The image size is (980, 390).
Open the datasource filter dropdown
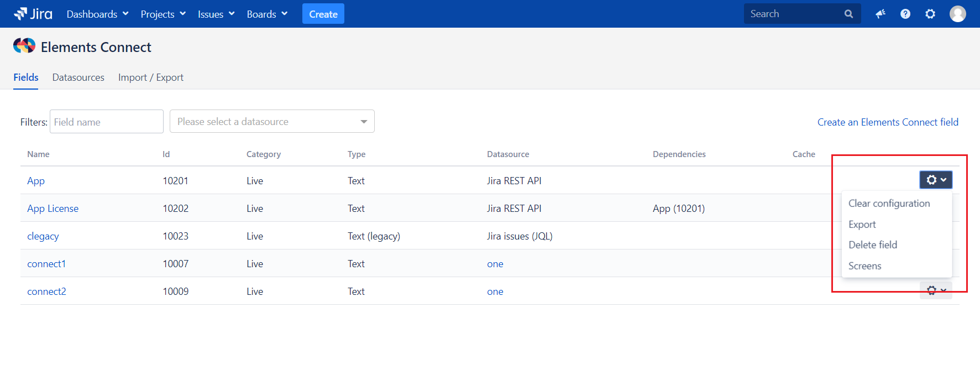[x=272, y=121]
